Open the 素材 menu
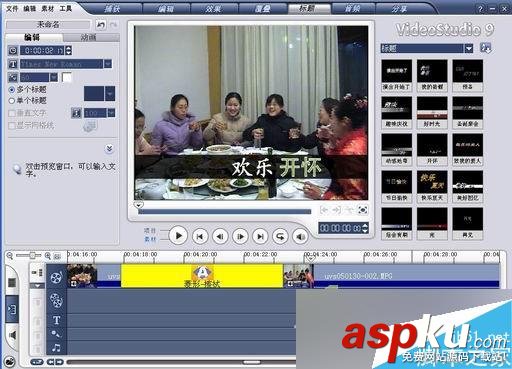 click(48, 8)
